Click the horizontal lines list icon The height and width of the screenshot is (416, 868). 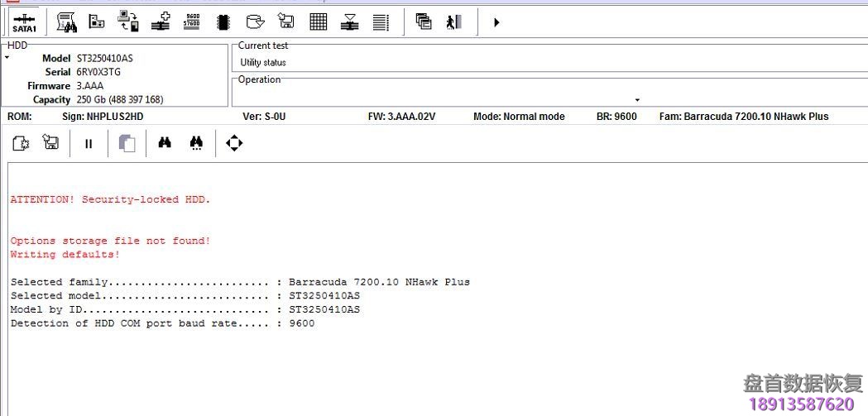point(381,22)
